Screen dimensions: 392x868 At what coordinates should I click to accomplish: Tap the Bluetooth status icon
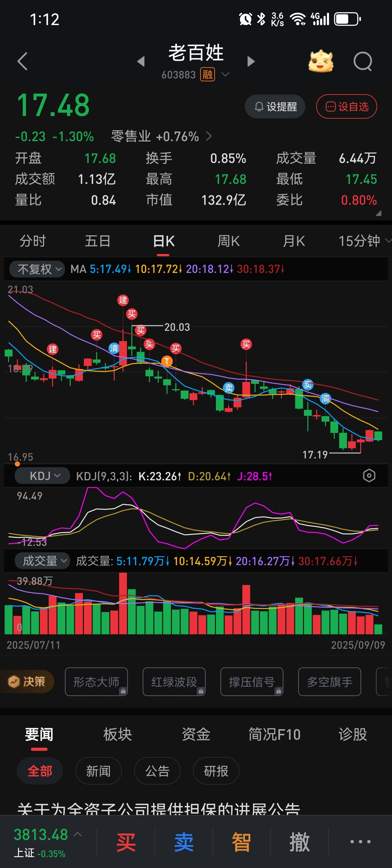coord(261,19)
